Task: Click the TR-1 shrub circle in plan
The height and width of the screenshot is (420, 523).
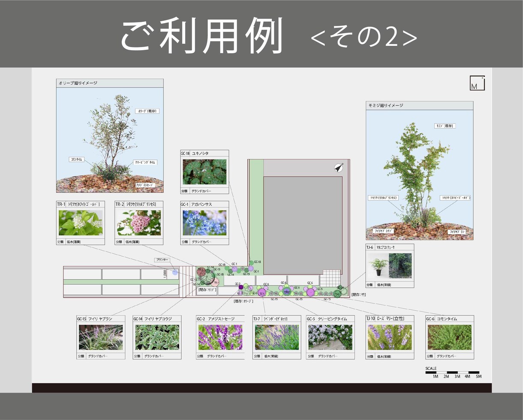Action: [x=216, y=283]
